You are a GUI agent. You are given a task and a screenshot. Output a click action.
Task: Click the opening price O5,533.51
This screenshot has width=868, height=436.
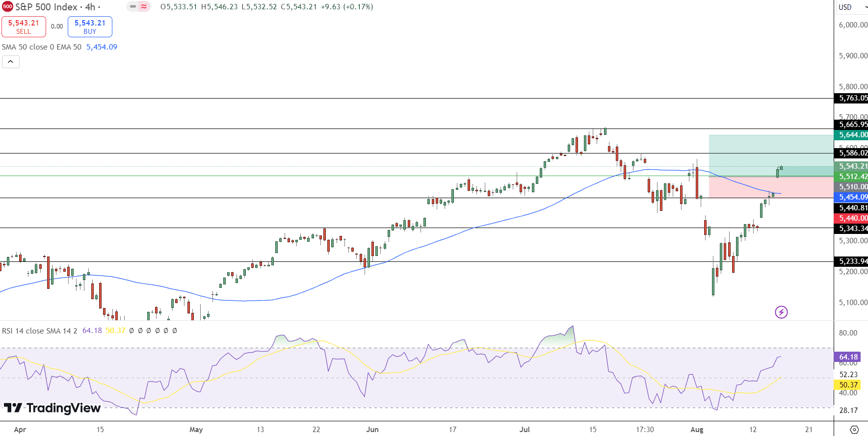point(179,7)
